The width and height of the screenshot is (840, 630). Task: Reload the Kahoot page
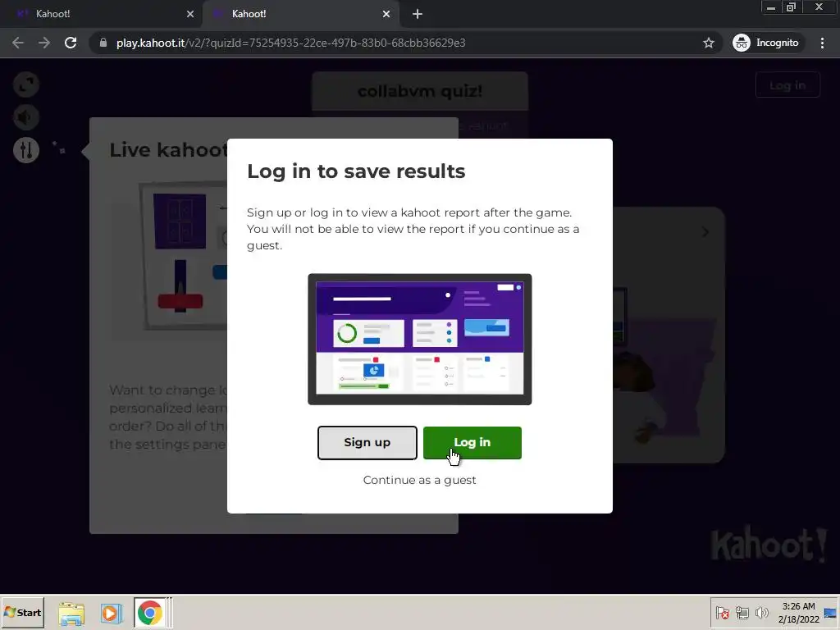click(71, 43)
